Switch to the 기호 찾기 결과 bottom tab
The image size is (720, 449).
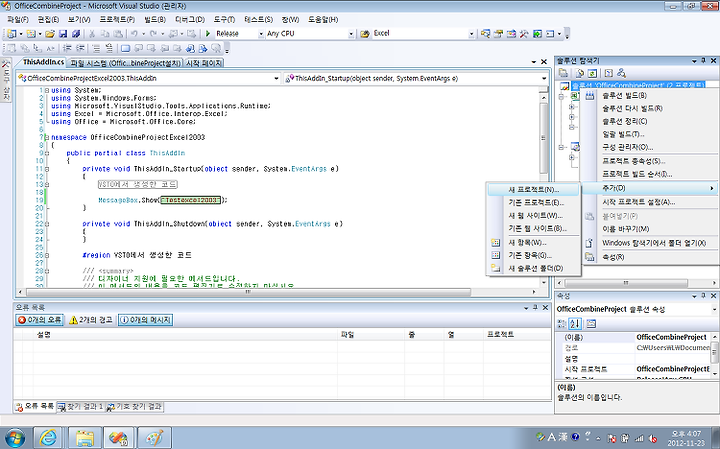135,407
